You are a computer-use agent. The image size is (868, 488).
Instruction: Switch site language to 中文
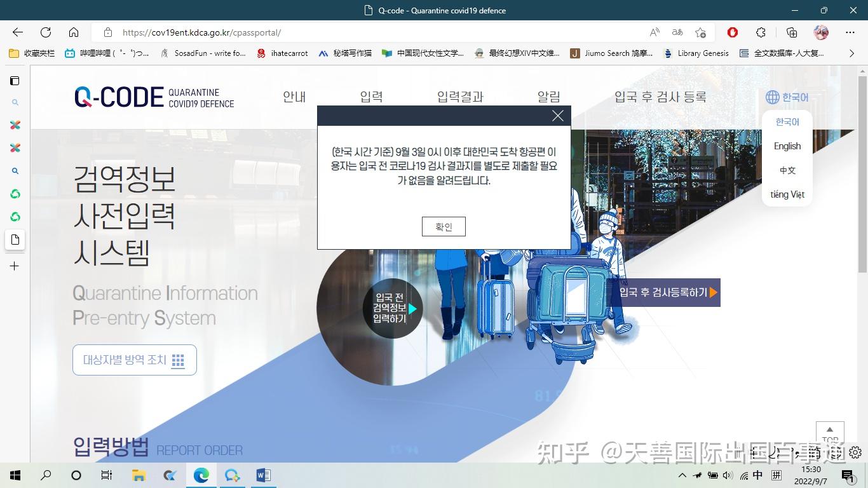point(787,170)
